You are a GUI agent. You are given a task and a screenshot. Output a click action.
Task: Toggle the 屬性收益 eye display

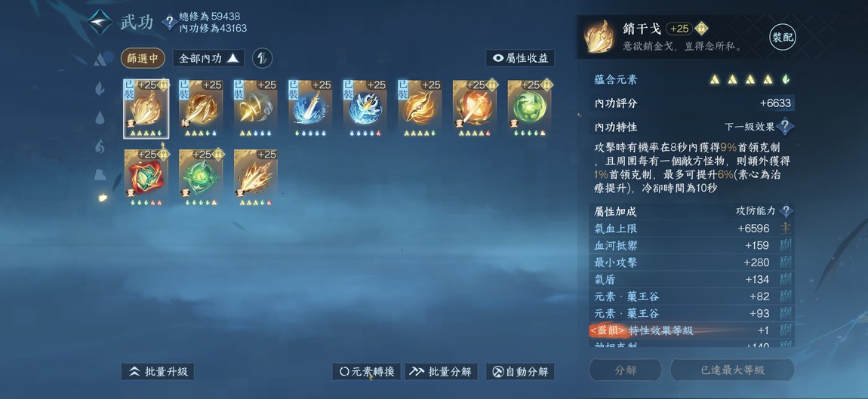[520, 58]
